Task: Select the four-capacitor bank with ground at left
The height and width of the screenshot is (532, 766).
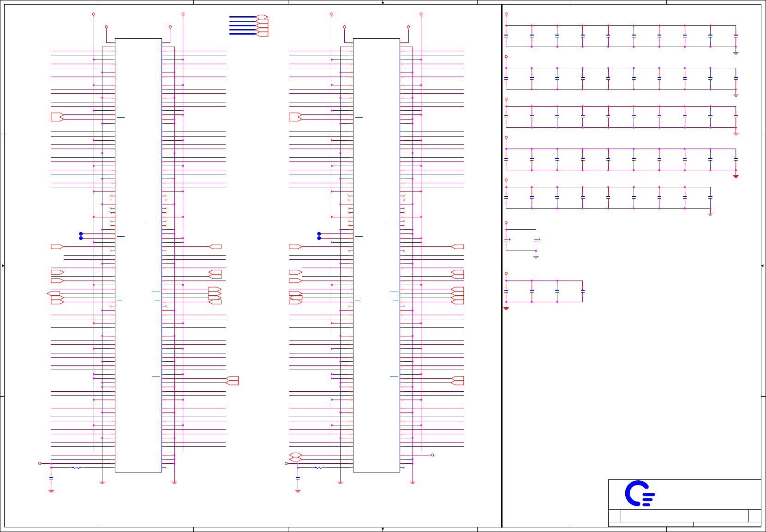Action: [545, 291]
